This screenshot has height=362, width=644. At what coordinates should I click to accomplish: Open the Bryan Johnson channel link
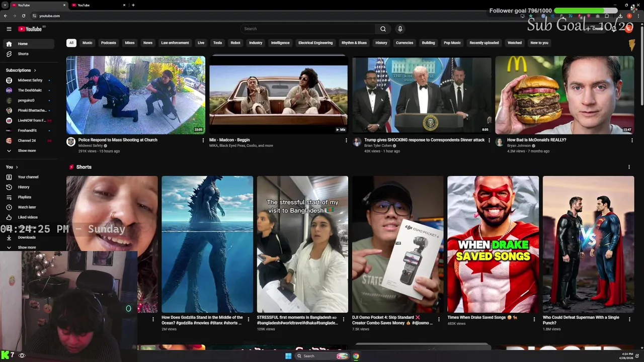point(519,146)
